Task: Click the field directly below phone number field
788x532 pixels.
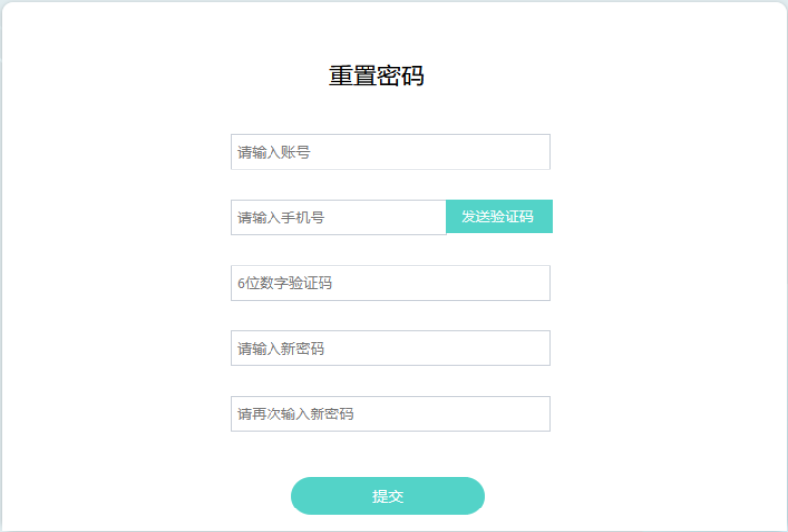Action: [390, 283]
